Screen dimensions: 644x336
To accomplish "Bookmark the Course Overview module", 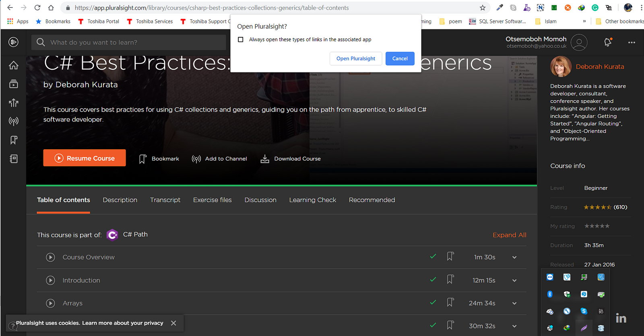I will [x=450, y=257].
